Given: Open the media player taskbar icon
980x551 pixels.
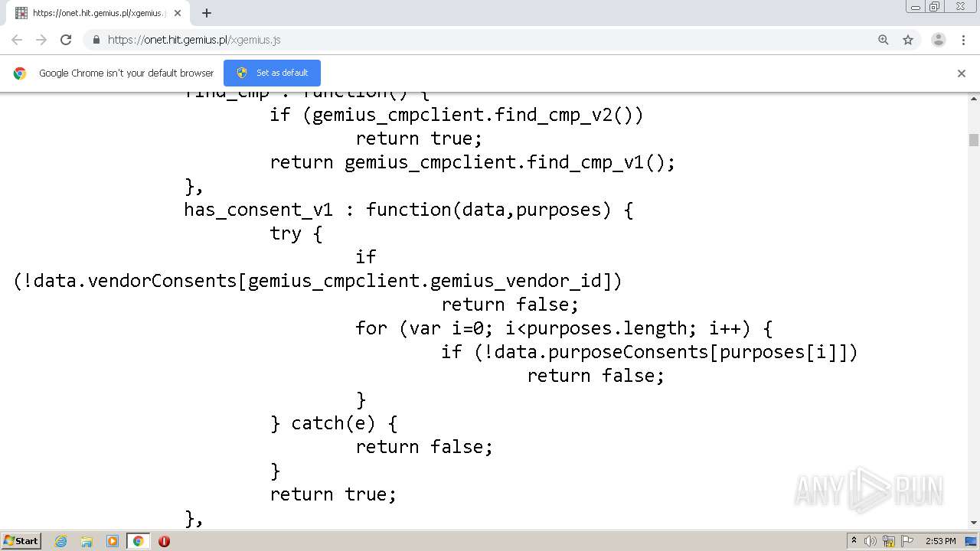Looking at the screenshot, I should 113,541.
